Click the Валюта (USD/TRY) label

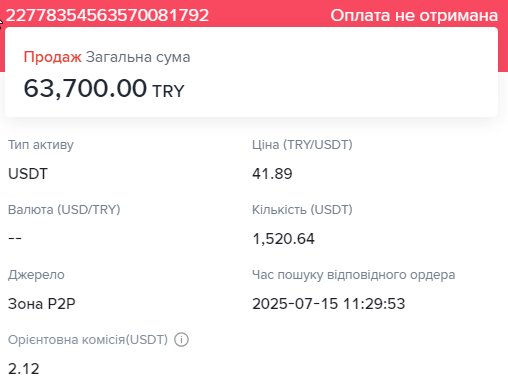pyautogui.click(x=64, y=210)
